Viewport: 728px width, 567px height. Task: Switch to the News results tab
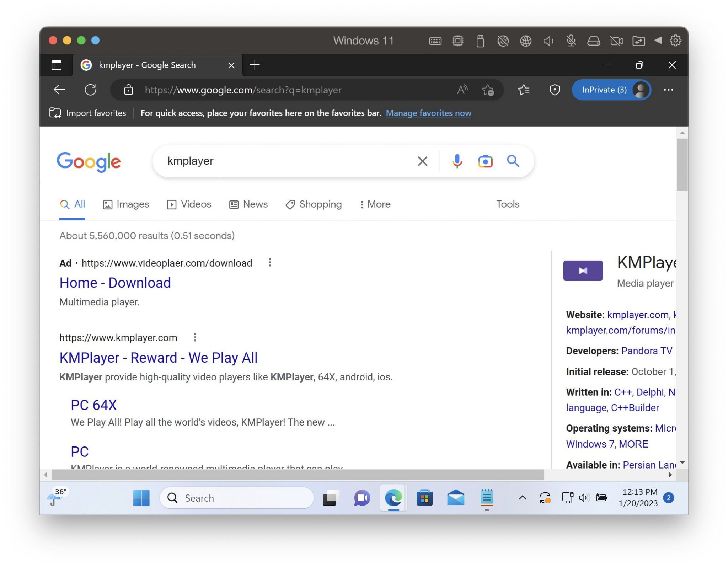point(248,204)
